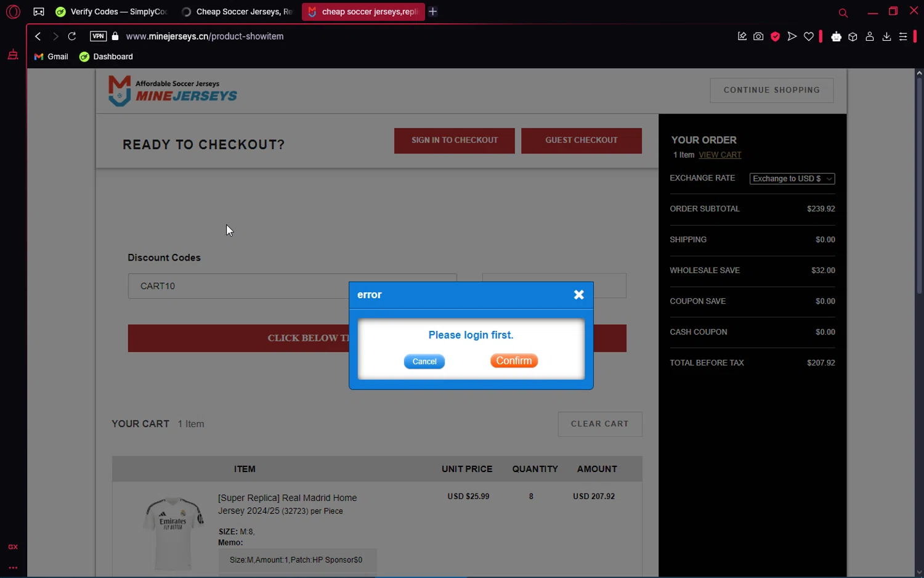Viewport: 924px width, 578px height.
Task: Open the extensions cube icon
Action: pos(853,36)
